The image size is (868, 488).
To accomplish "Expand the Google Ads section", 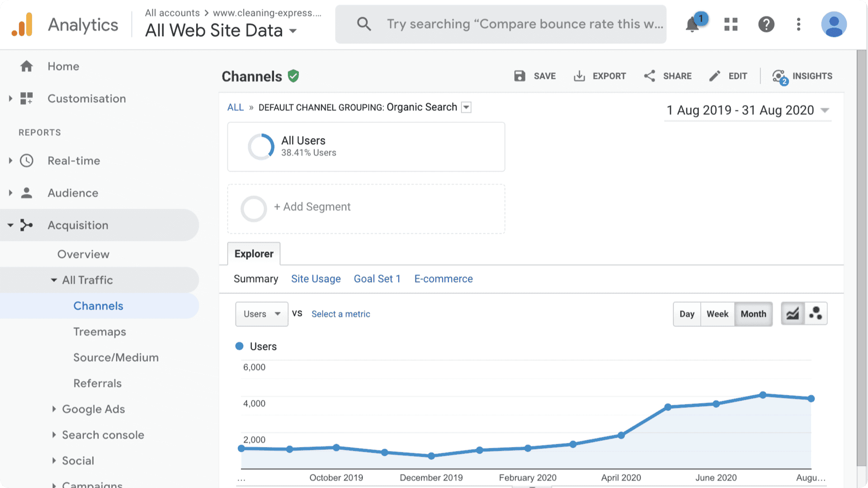I will (x=93, y=409).
